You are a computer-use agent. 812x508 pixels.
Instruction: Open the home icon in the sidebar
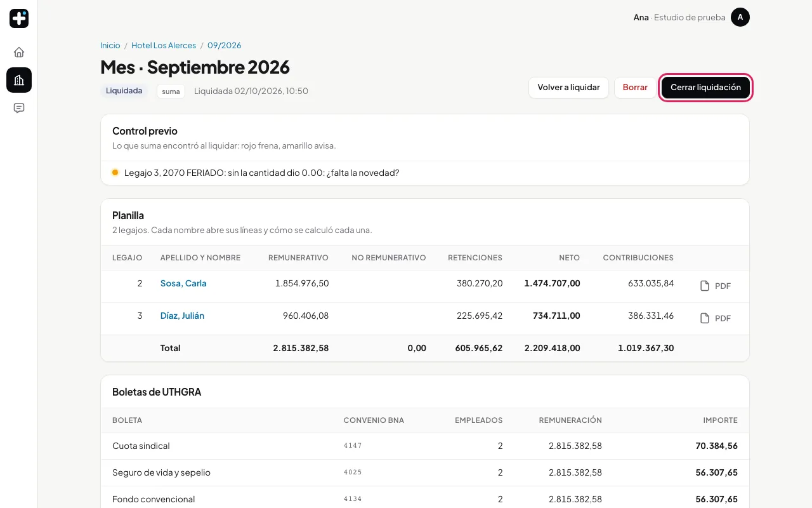tap(19, 52)
